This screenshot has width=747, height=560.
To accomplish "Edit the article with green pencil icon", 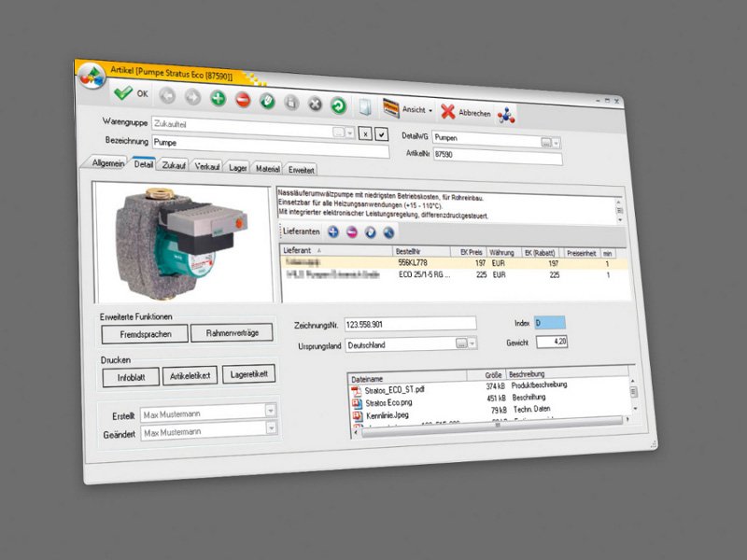I will point(267,102).
